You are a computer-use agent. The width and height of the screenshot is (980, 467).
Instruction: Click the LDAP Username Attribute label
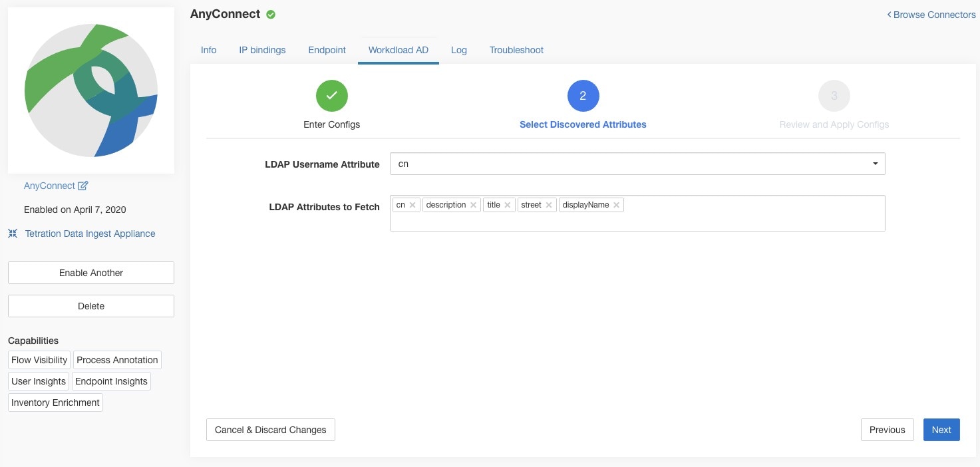click(322, 164)
